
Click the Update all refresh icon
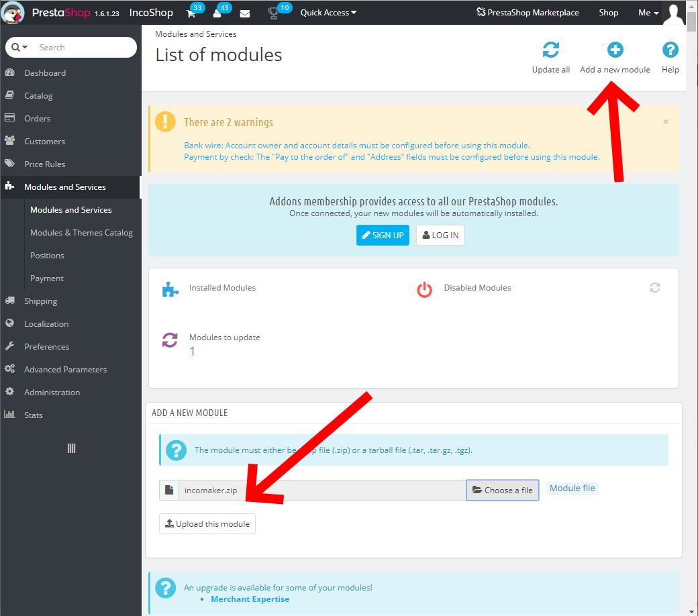pyautogui.click(x=550, y=50)
